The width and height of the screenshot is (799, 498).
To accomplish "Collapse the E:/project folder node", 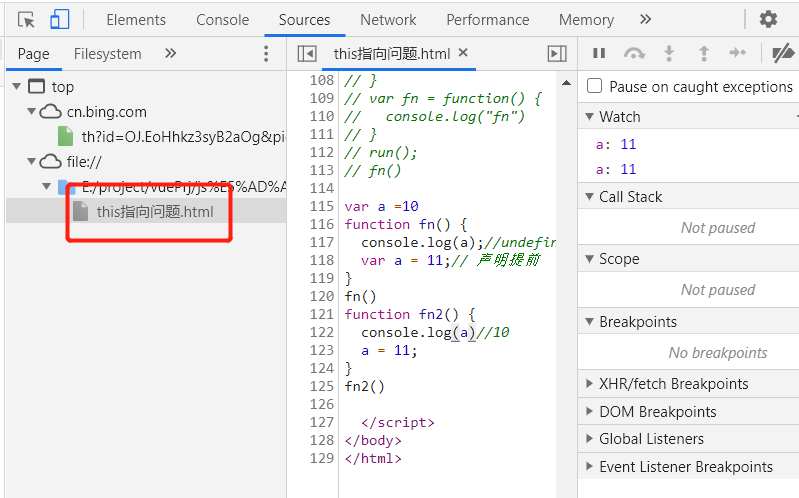I will [x=47, y=187].
